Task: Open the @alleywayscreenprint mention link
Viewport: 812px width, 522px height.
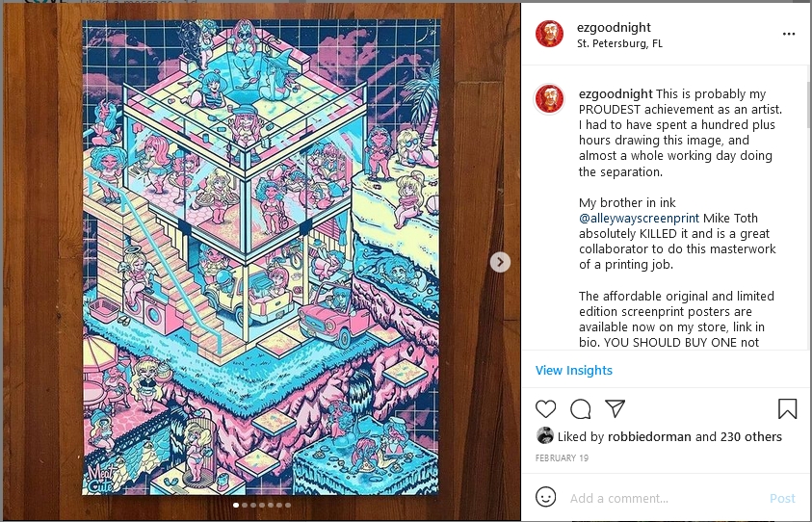Action: (x=639, y=218)
